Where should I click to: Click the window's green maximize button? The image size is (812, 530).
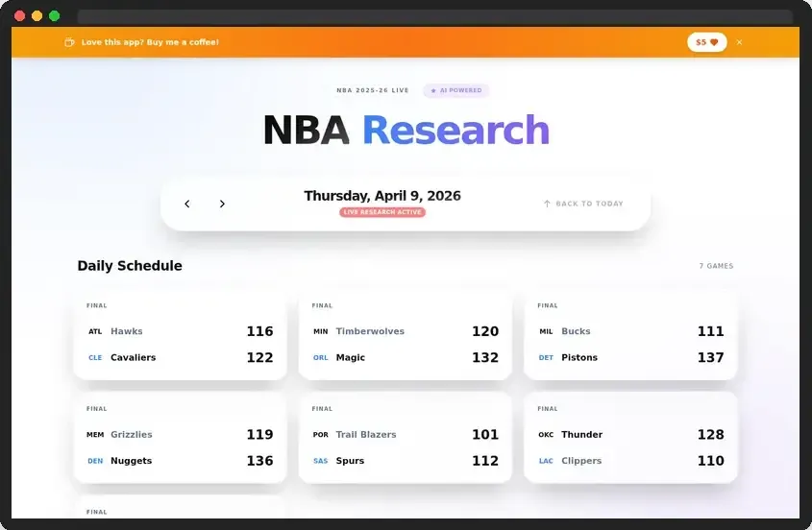(55, 16)
